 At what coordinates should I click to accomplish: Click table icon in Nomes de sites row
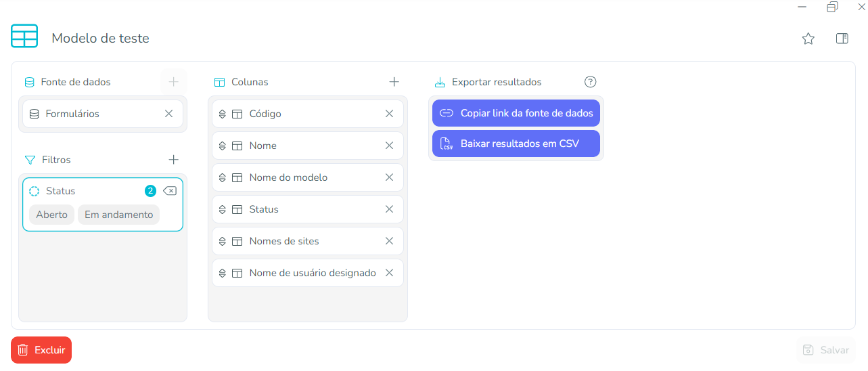(237, 241)
